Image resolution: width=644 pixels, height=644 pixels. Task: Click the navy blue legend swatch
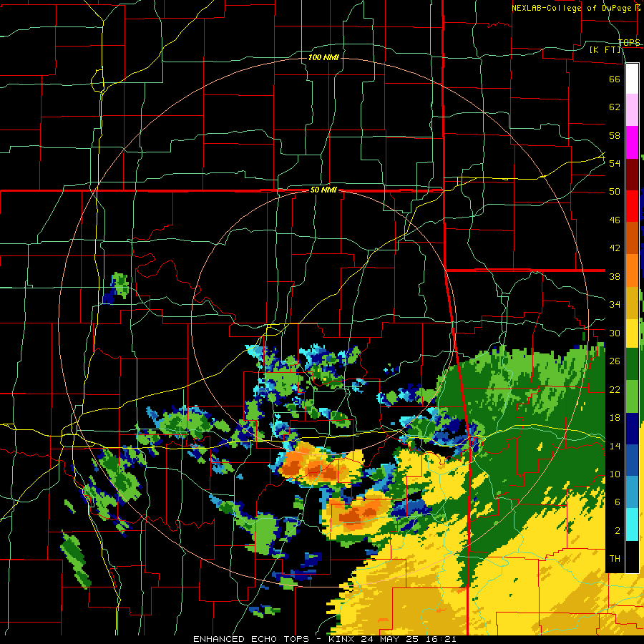click(632, 429)
